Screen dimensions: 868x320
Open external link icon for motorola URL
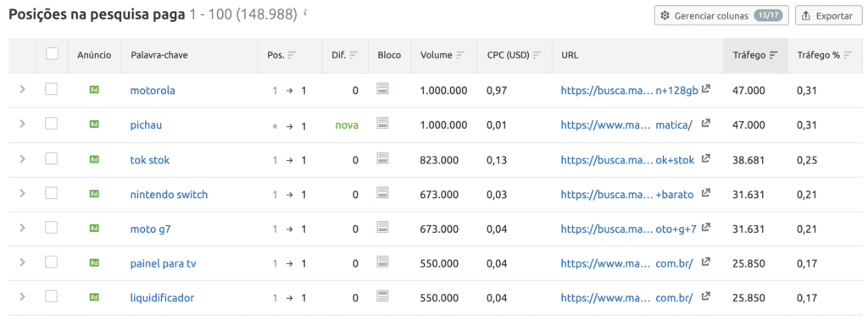(x=706, y=88)
